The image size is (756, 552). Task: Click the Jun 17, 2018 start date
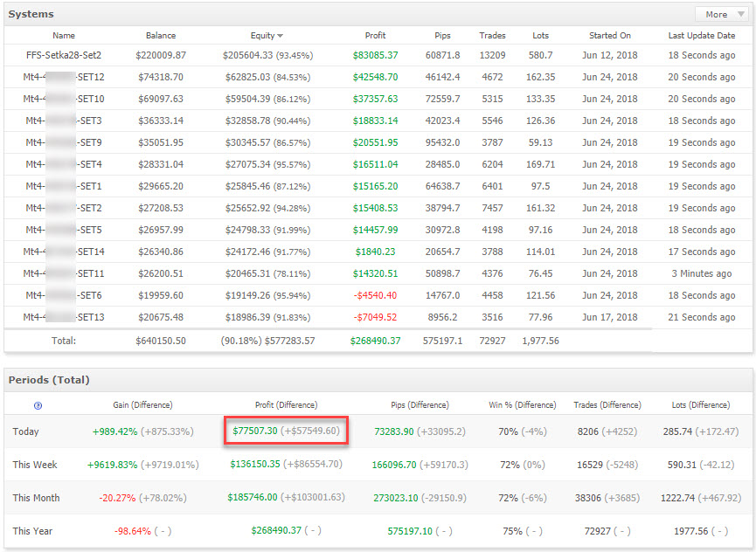[x=609, y=317]
